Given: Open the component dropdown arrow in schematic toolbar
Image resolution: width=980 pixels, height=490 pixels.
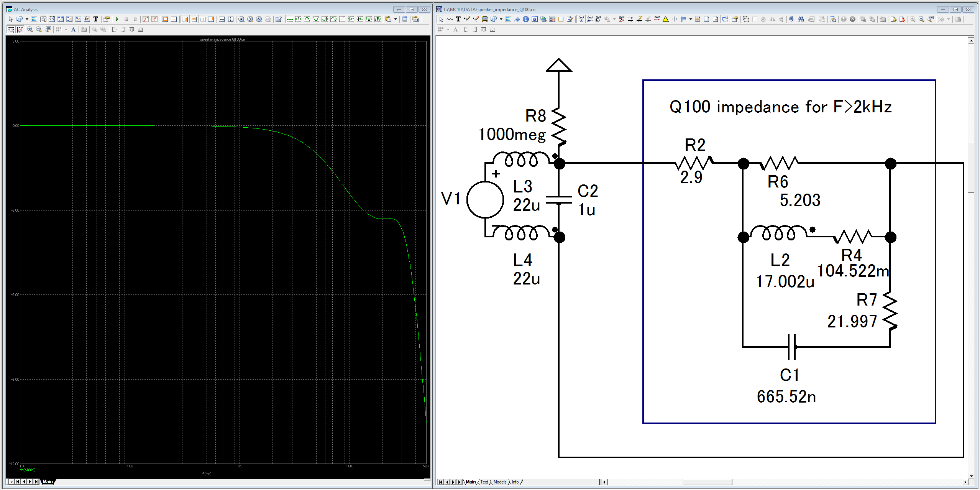Looking at the screenshot, I should click(501, 19).
